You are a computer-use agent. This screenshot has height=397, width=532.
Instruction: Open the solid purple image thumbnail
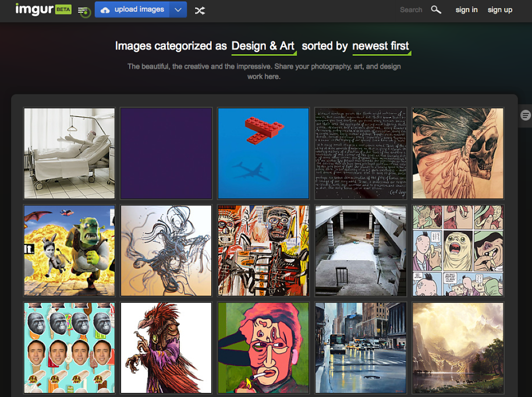pyautogui.click(x=166, y=153)
